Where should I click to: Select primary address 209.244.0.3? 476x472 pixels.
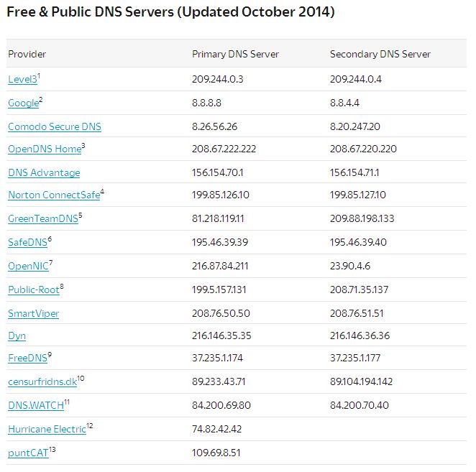217,79
